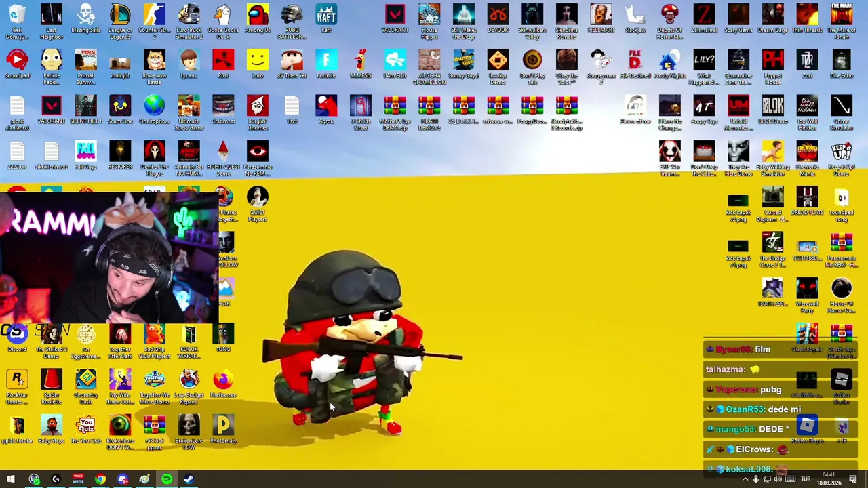Click the Fall Guys desktop icon

[x=86, y=155]
